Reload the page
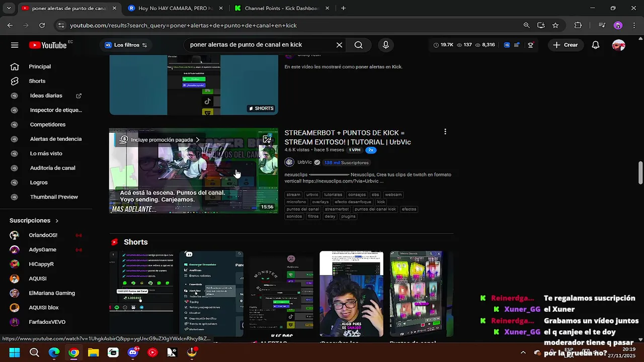 click(42, 25)
